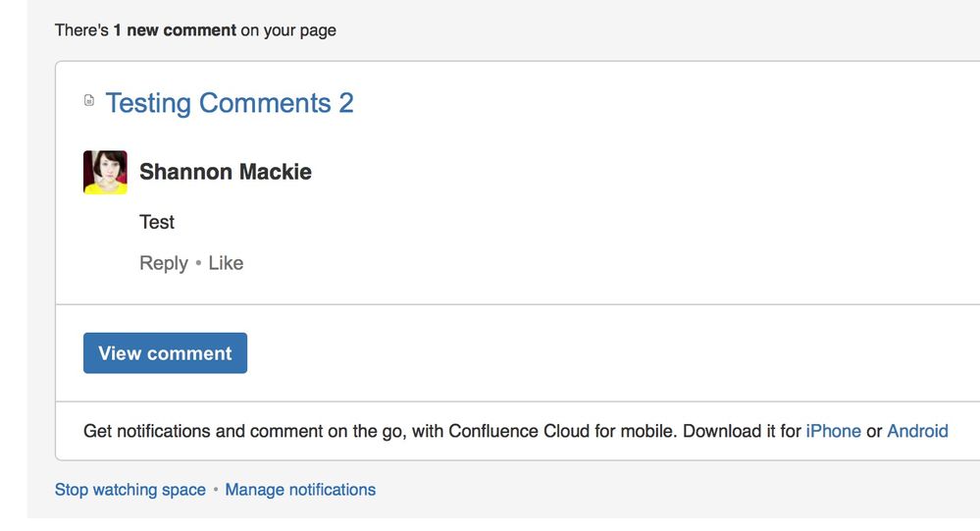Like the Test comment
The image size is (980, 531).
coord(226,263)
